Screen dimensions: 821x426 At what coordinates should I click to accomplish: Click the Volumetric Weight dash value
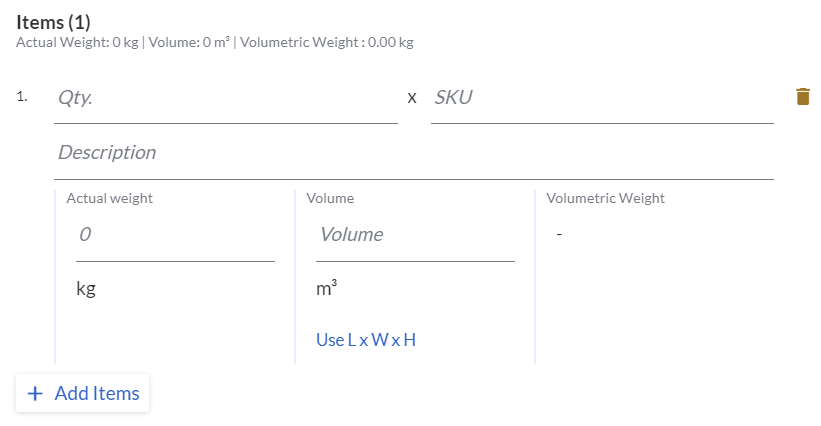point(560,235)
